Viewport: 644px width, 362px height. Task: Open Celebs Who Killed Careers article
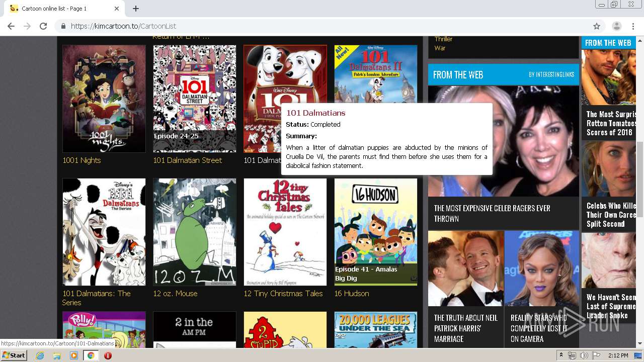click(x=611, y=215)
